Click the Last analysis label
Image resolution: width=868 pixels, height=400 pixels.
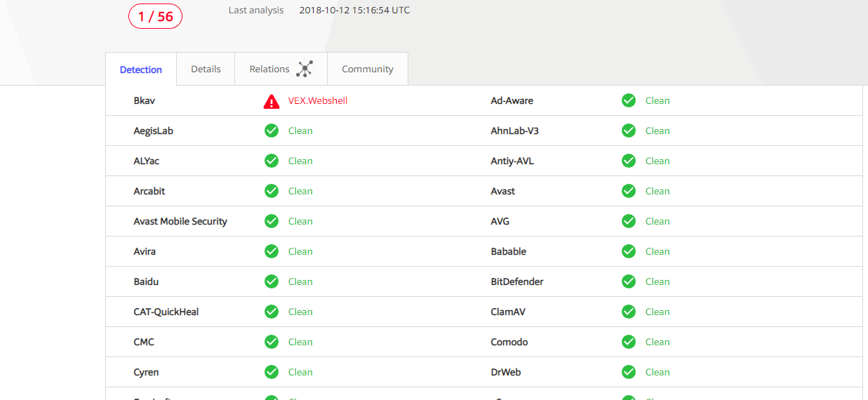coord(256,10)
